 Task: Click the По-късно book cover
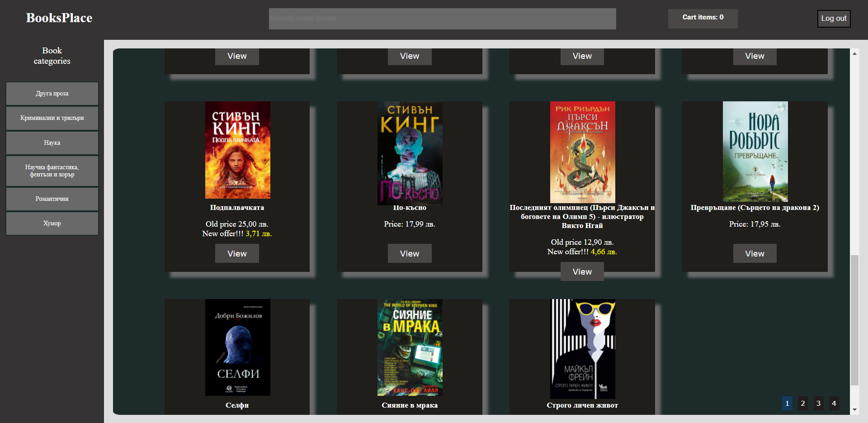(410, 153)
